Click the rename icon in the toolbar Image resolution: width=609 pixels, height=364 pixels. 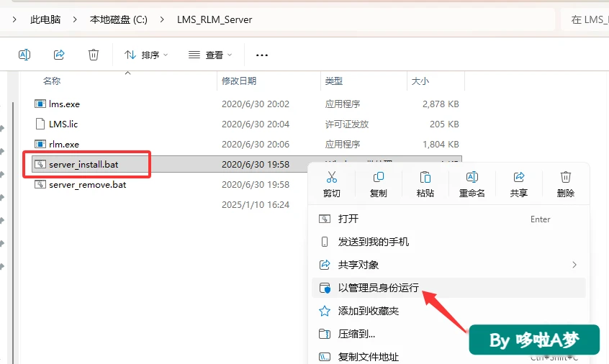[24, 55]
